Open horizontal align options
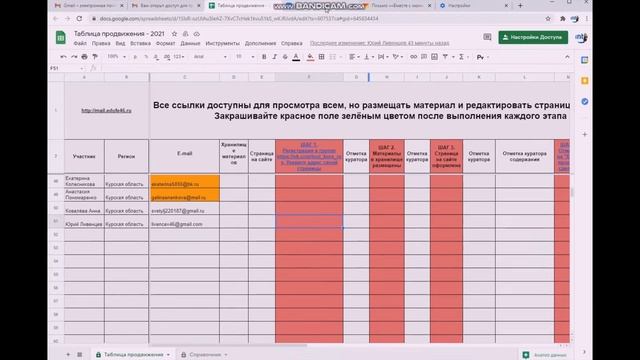Screen dimensions: 640x360 click(353, 57)
